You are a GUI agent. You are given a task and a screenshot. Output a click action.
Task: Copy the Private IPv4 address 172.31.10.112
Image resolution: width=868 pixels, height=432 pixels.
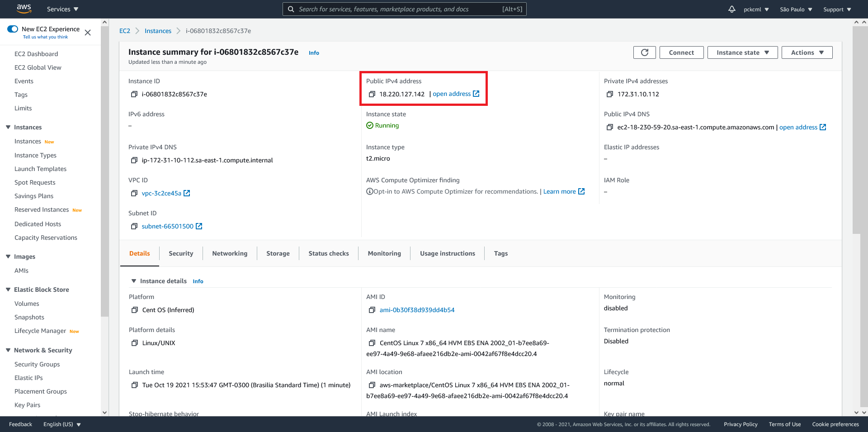coord(609,94)
